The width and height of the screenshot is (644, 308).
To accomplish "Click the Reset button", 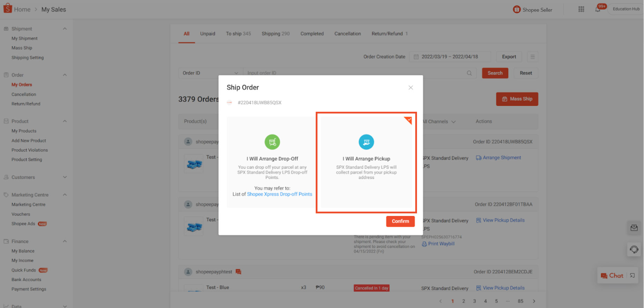I will coord(526,73).
